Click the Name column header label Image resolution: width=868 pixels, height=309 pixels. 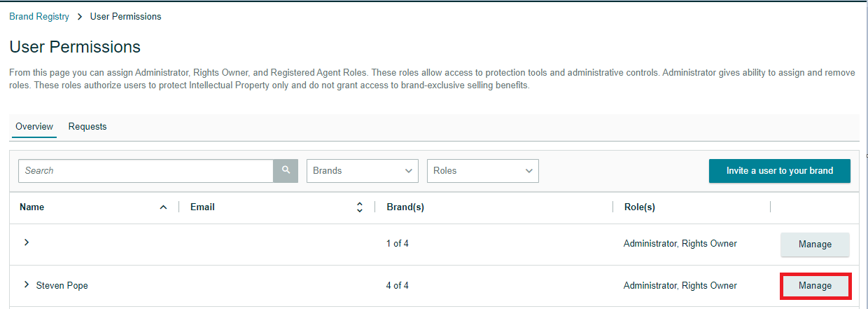click(32, 207)
